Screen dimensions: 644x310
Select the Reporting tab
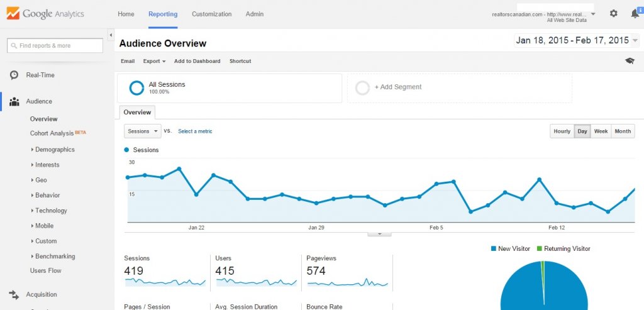(x=163, y=14)
